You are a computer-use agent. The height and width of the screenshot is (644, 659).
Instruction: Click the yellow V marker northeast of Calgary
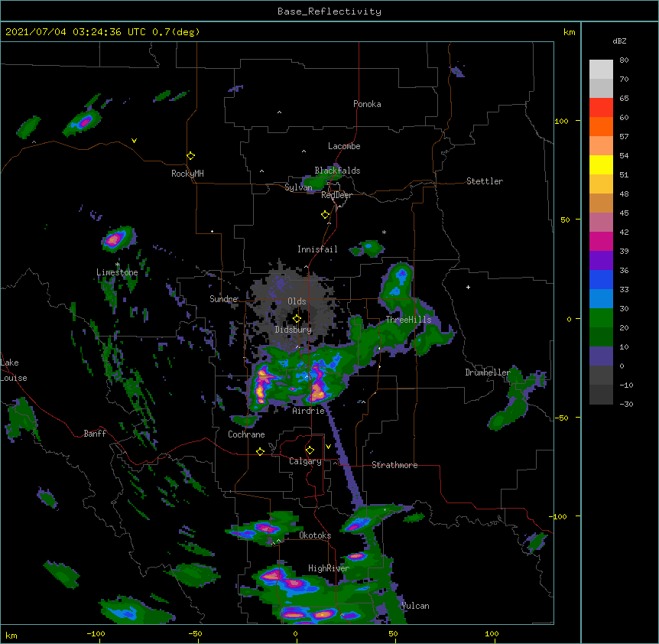point(328,447)
